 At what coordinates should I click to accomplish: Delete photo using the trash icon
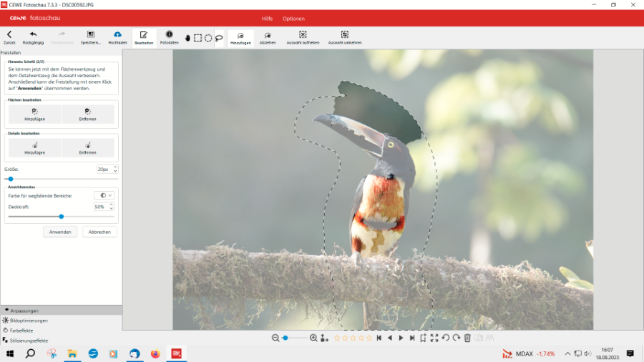[x=467, y=338]
